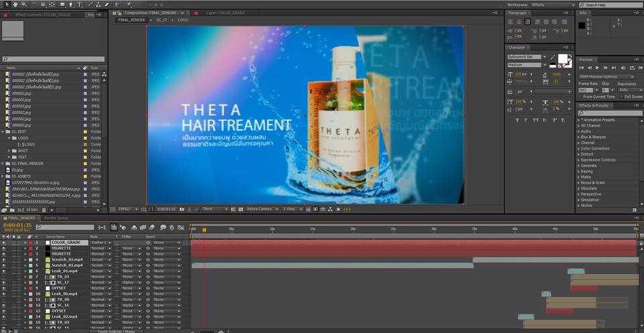The image size is (644, 333).
Task: Apply Faux Bold in Character panel
Action: (517, 120)
